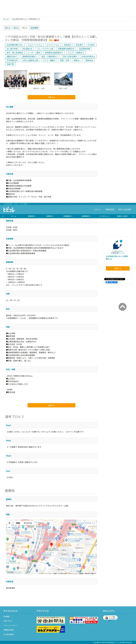Viewport: 136px width, 644px height.
Task: Click the ログイン link
Action: (x=98, y=210)
